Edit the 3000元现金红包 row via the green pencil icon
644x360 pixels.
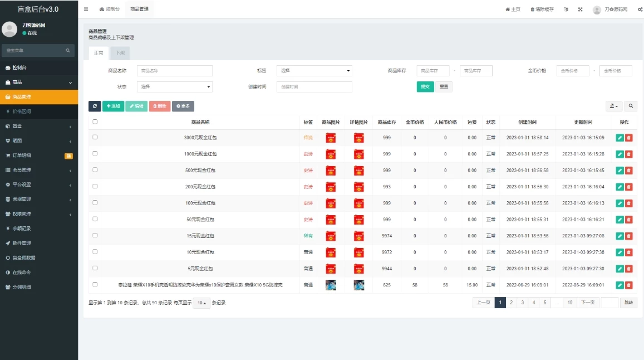(620, 138)
